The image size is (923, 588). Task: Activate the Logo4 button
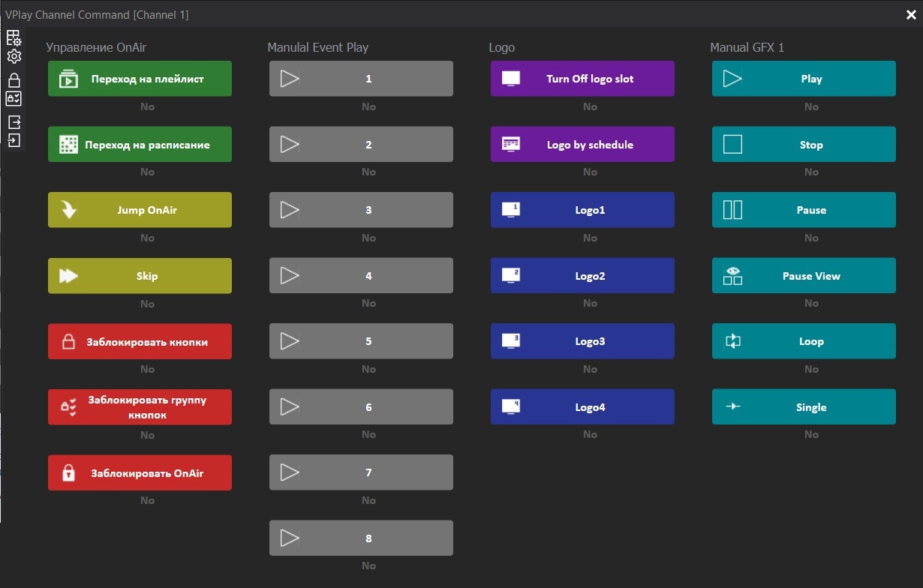pyautogui.click(x=582, y=407)
